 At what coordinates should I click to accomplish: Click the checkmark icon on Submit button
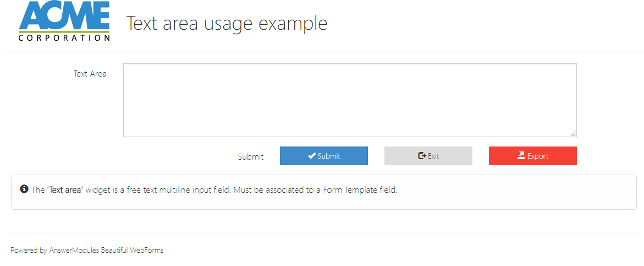(312, 156)
